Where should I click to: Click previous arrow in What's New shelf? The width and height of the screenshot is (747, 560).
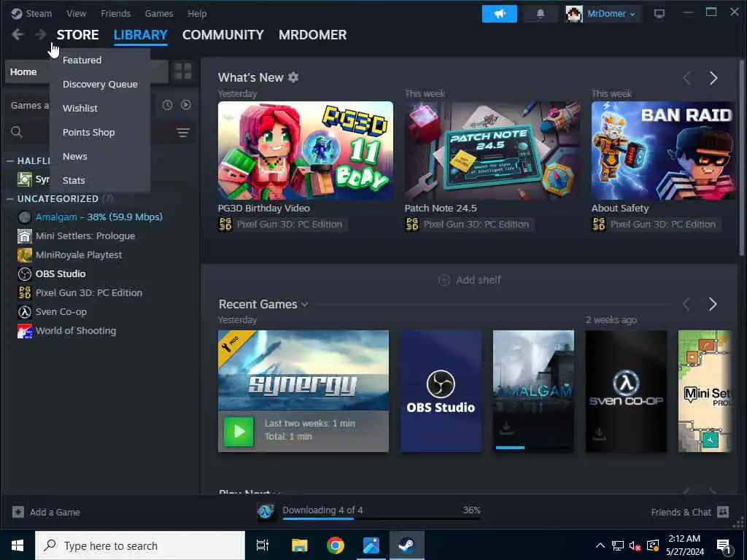click(x=686, y=78)
